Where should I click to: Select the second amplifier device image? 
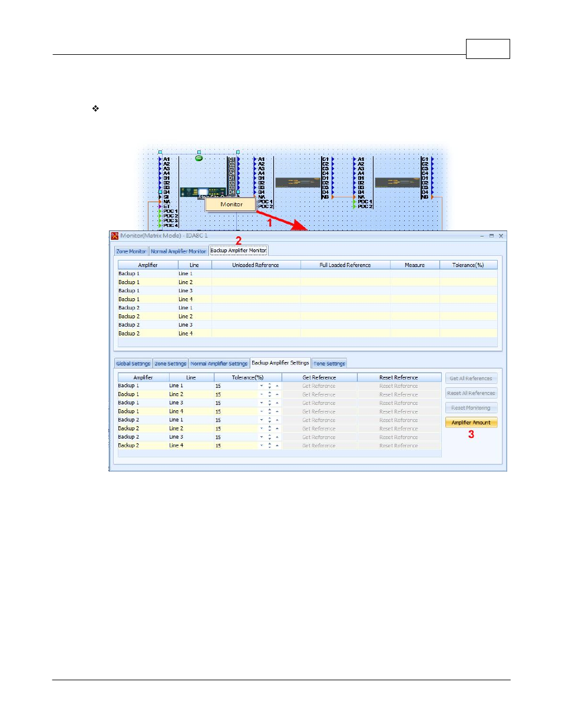click(397, 183)
